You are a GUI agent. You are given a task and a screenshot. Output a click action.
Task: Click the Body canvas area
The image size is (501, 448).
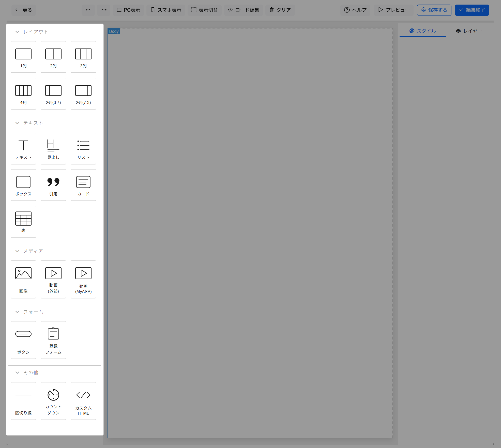(250, 229)
